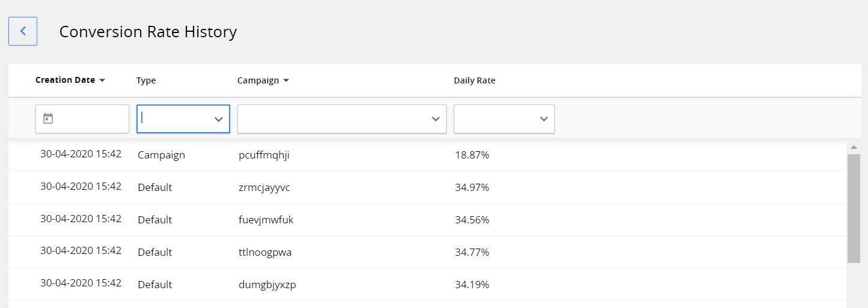
Task: Click the back arrow button
Action: tap(23, 31)
